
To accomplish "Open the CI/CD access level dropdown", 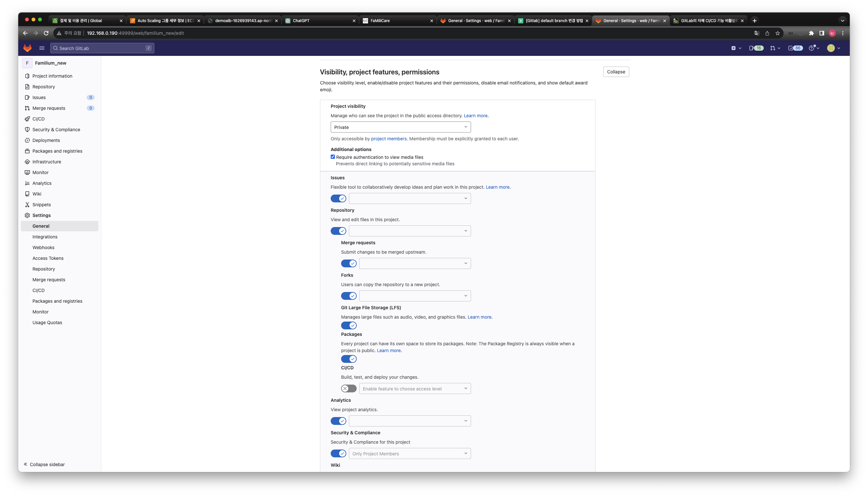I will pyautogui.click(x=415, y=388).
